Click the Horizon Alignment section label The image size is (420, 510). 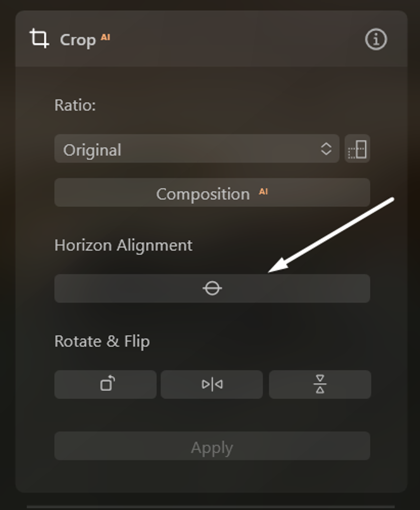[x=123, y=245]
